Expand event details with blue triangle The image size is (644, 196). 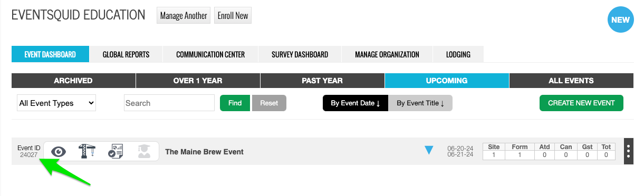coord(429,151)
